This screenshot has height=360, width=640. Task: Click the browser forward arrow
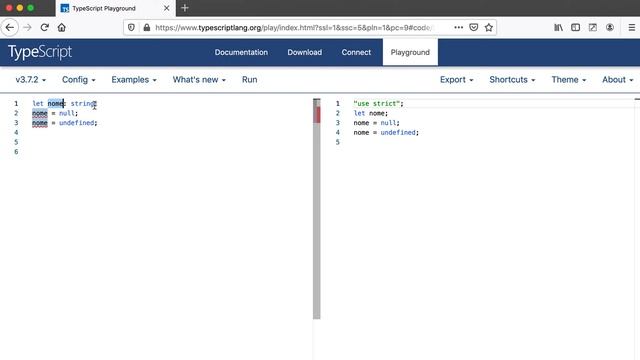pyautogui.click(x=27, y=27)
